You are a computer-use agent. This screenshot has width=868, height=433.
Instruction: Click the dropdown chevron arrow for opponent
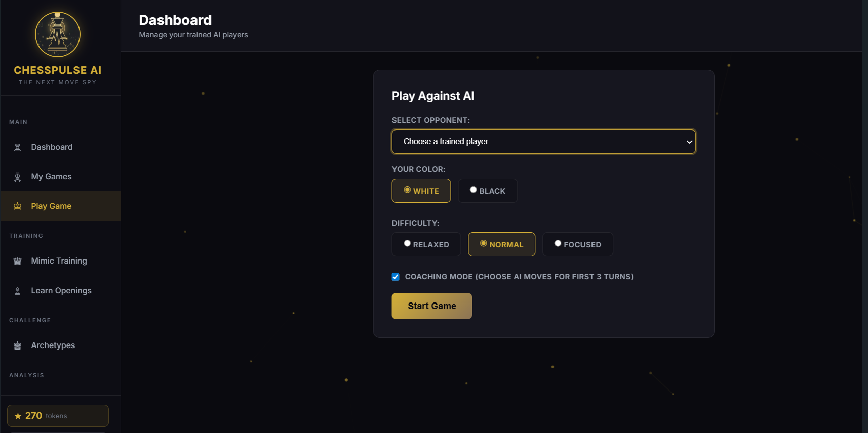(689, 142)
